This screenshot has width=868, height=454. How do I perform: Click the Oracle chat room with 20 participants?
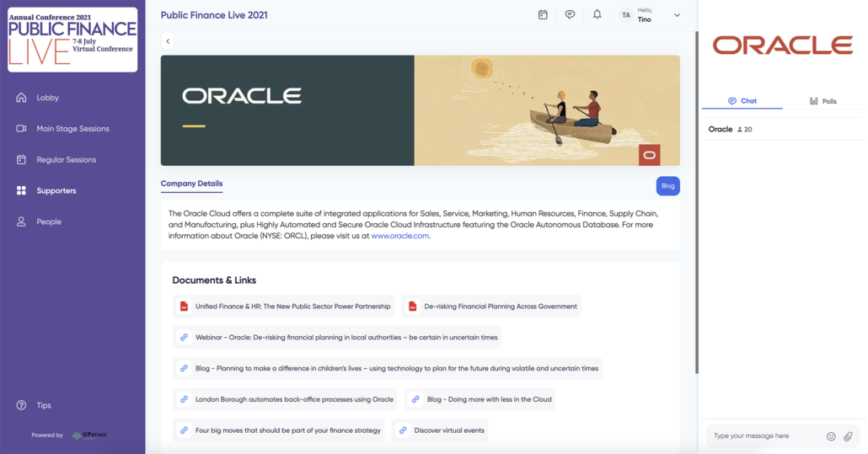click(x=782, y=130)
